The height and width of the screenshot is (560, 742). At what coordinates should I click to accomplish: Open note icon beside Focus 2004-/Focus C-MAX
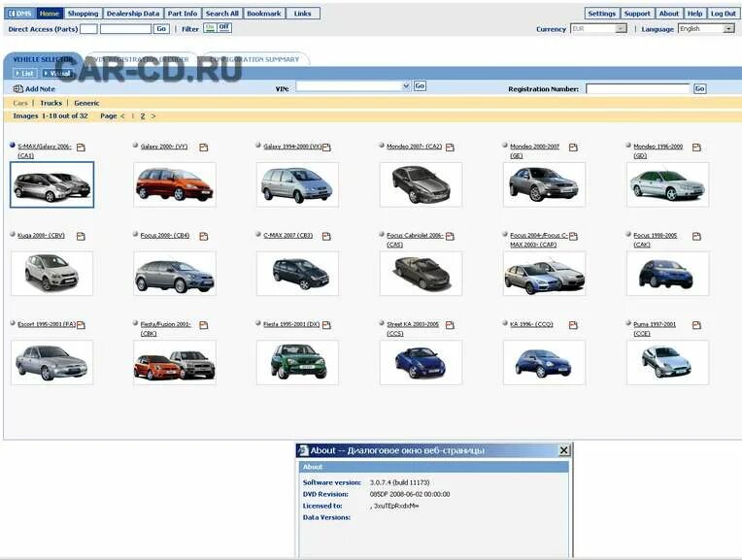tap(573, 236)
